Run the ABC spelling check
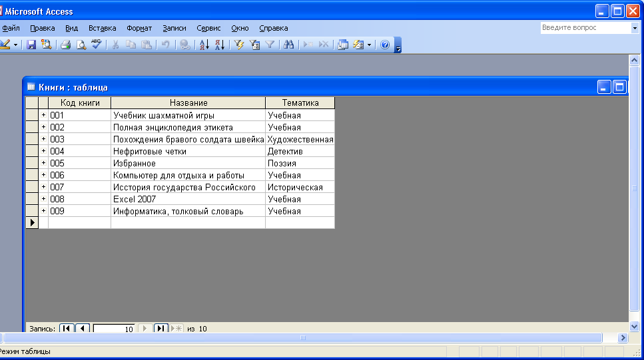 point(97,45)
